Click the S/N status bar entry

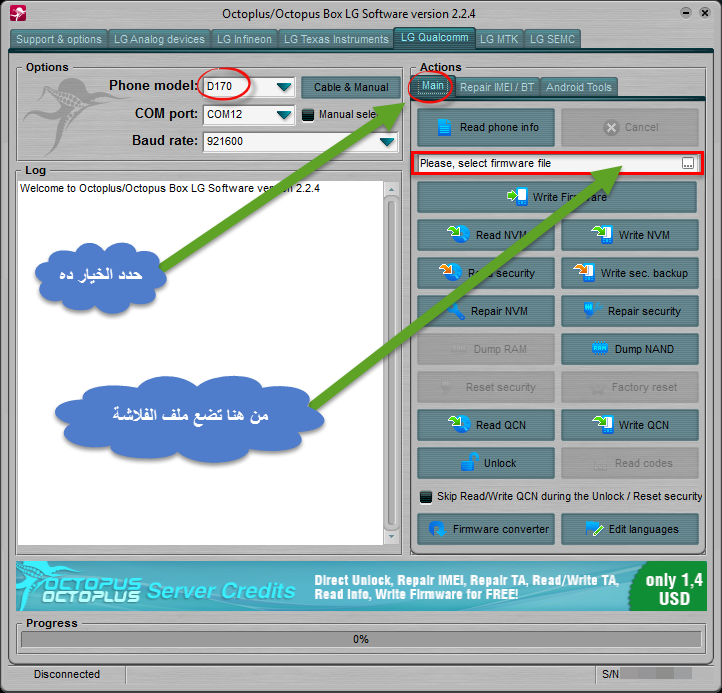(x=646, y=674)
